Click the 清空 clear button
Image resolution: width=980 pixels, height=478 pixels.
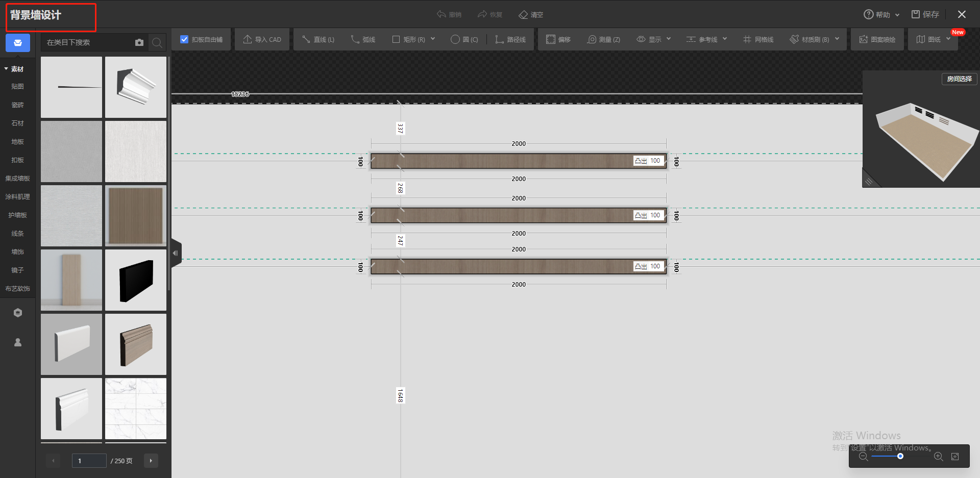[531, 14]
